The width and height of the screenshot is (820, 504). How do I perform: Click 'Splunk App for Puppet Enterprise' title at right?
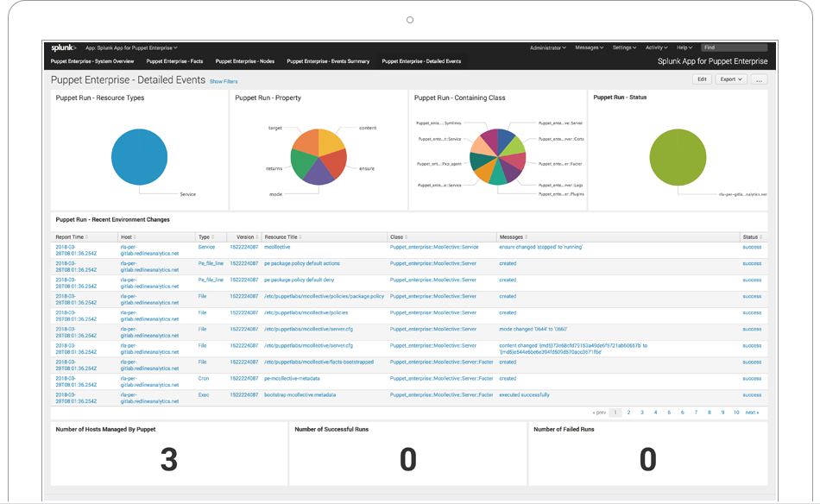click(712, 61)
